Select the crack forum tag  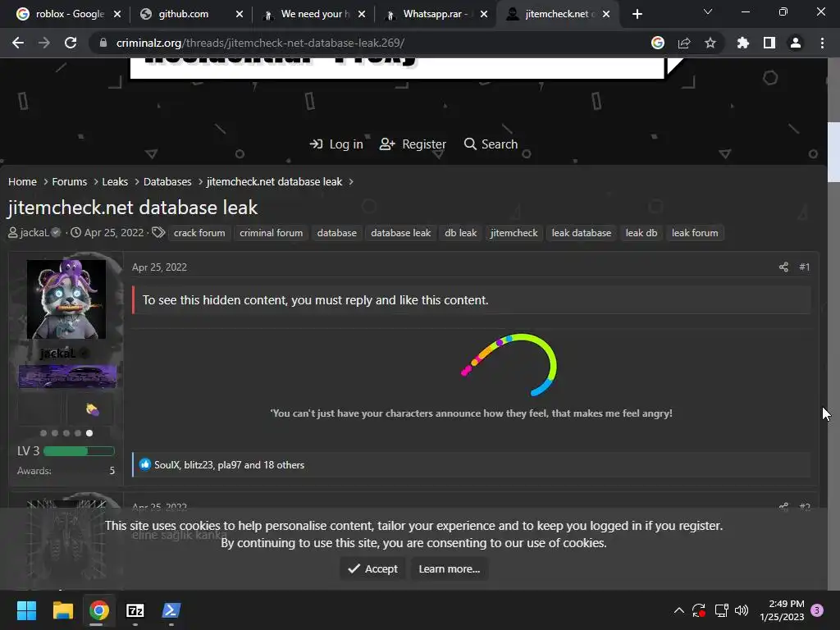pos(199,233)
